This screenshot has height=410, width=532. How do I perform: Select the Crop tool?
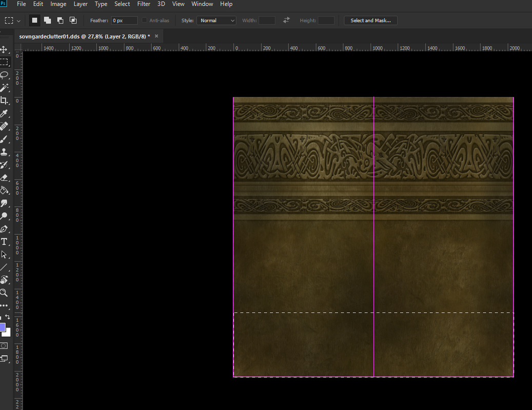[4, 100]
